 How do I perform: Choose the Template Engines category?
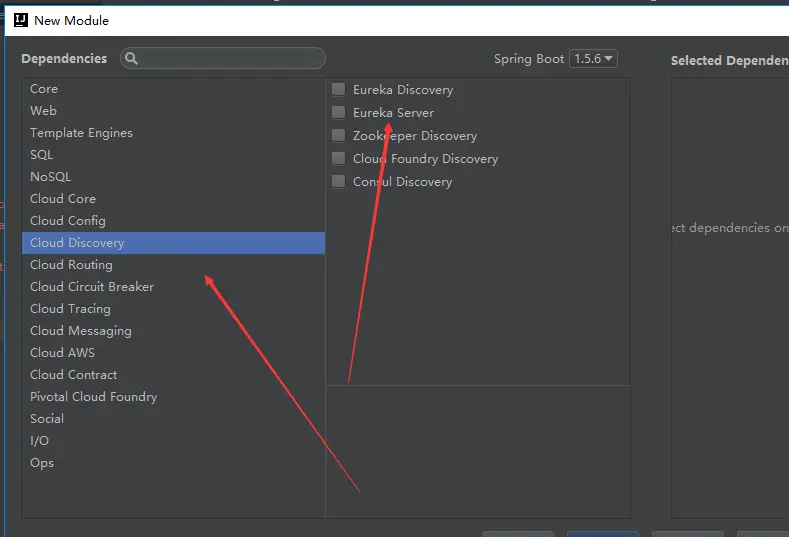173,133
